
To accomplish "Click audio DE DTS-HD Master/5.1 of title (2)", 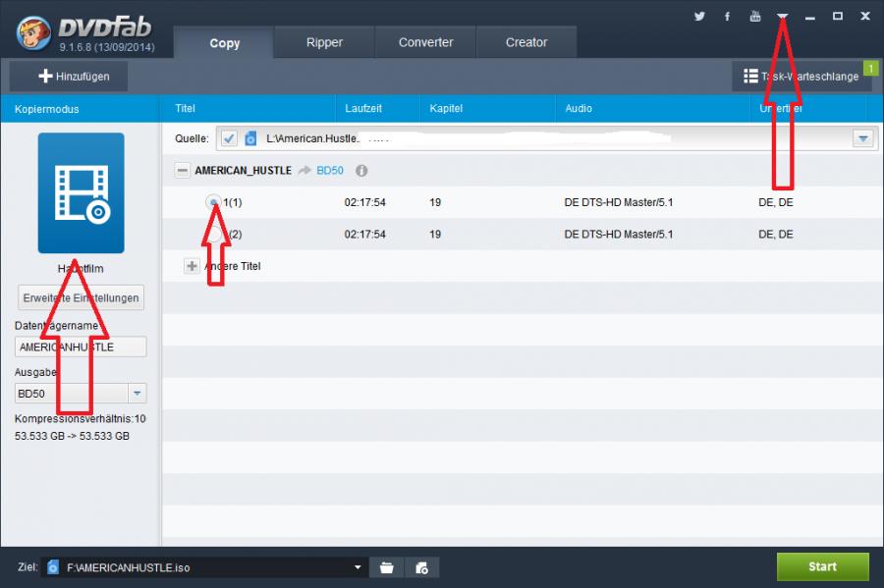I will tap(619, 235).
